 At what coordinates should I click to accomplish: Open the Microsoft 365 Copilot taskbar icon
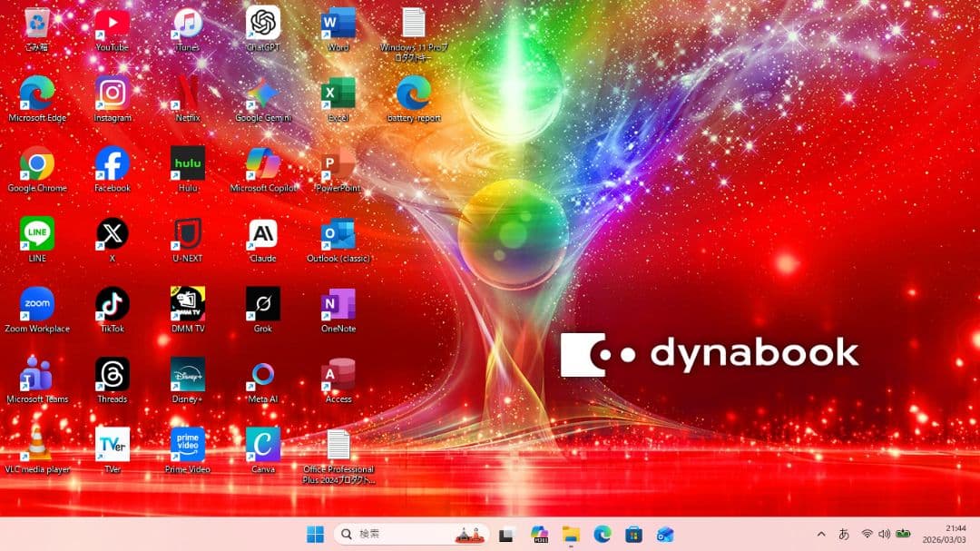539,534
